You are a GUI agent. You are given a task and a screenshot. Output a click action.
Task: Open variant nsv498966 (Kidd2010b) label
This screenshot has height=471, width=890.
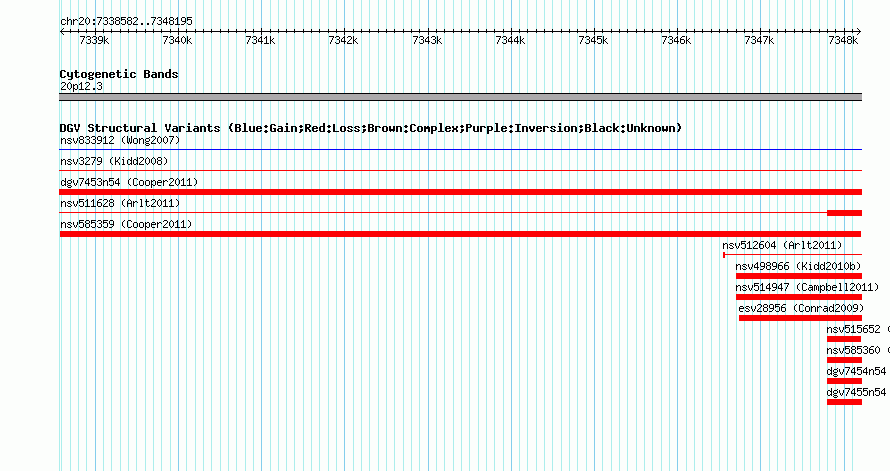[x=798, y=266]
